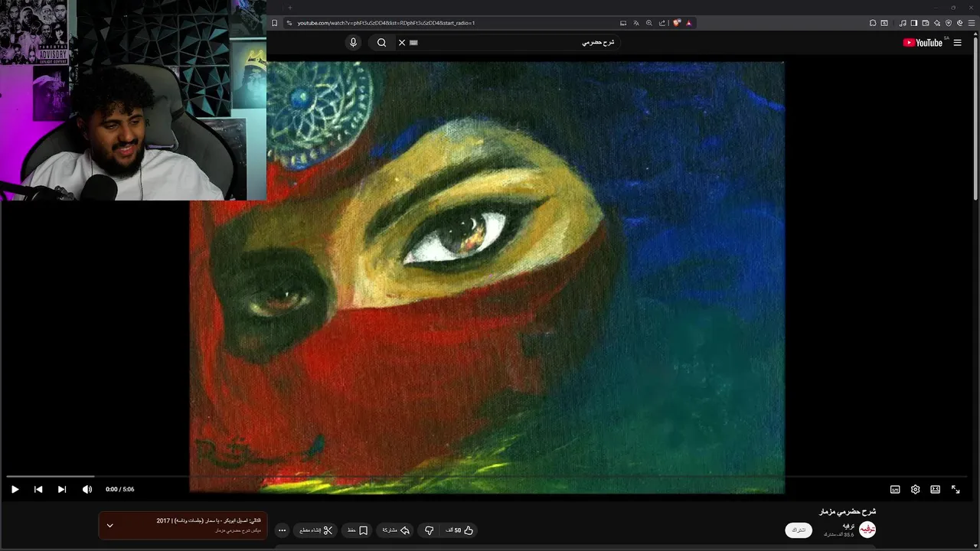980x551 pixels.
Task: Toggle theater mode in player
Action: click(935, 490)
